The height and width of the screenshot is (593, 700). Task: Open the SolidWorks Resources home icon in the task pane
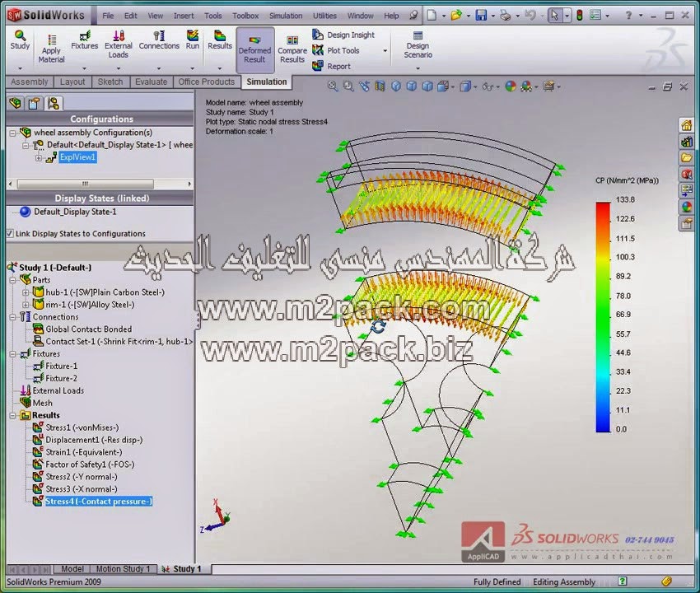point(687,125)
